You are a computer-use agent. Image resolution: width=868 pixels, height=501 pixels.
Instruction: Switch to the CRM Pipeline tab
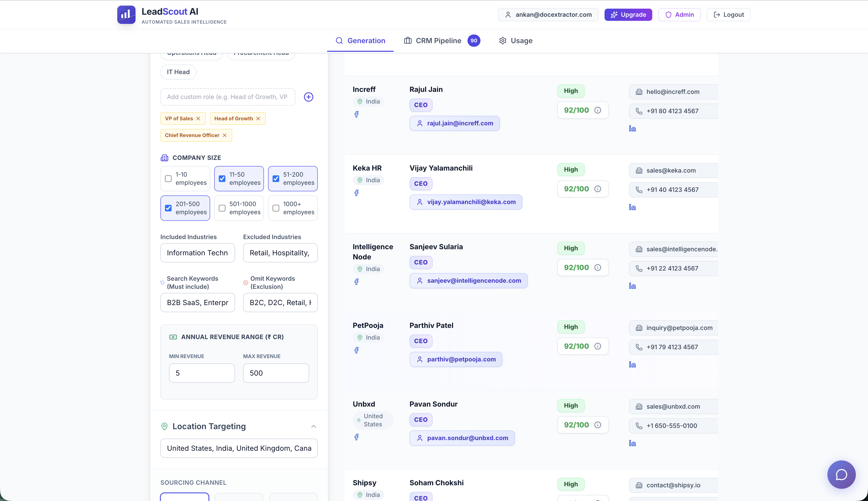pos(438,41)
